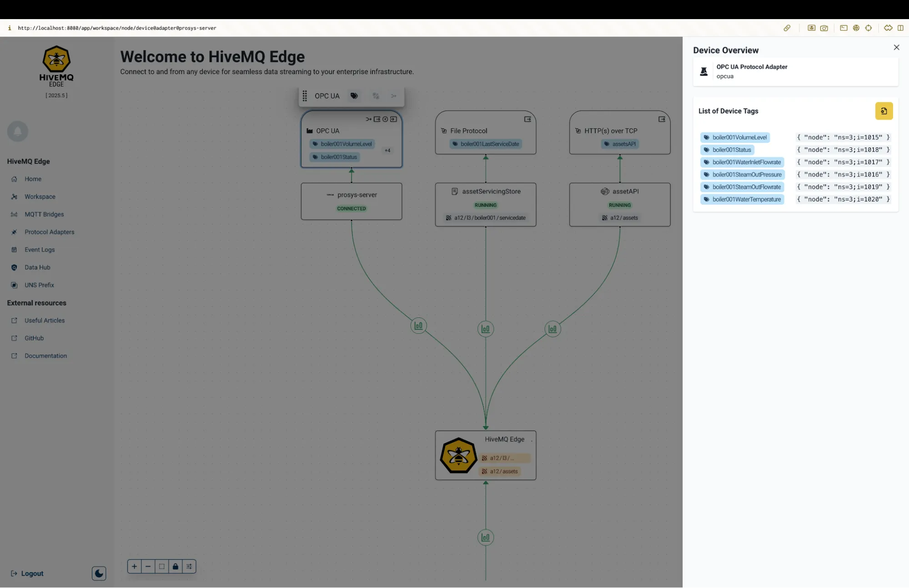Screen dimensions: 909x588
Task: Select the boiler001VolumeLevel tag in list
Action: pos(735,137)
